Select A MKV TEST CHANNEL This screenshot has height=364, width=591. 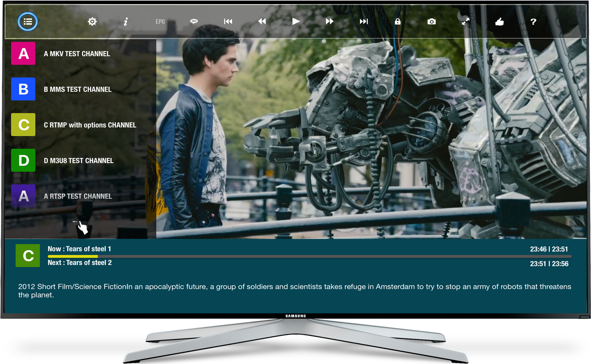pos(77,54)
